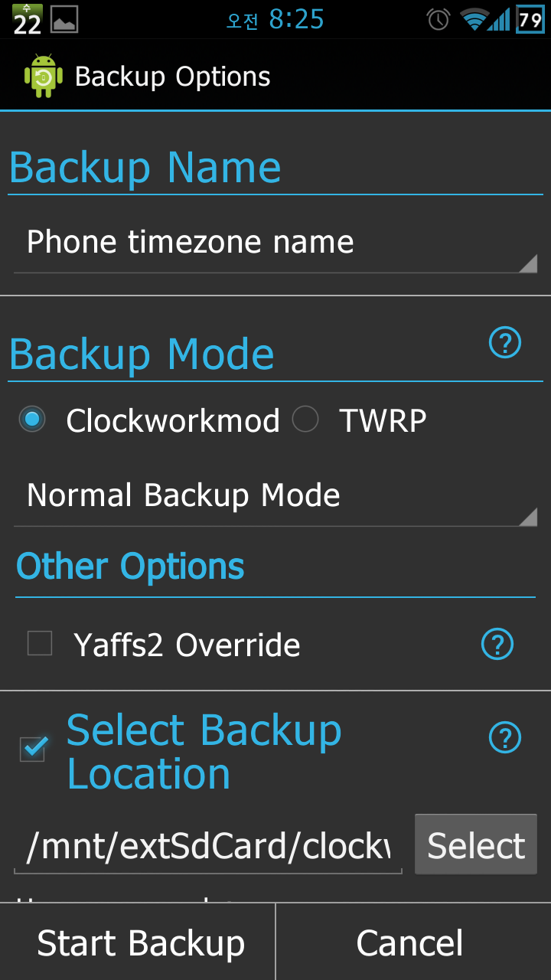551x980 pixels.
Task: Tap the Backup Options title text
Action: tap(173, 77)
